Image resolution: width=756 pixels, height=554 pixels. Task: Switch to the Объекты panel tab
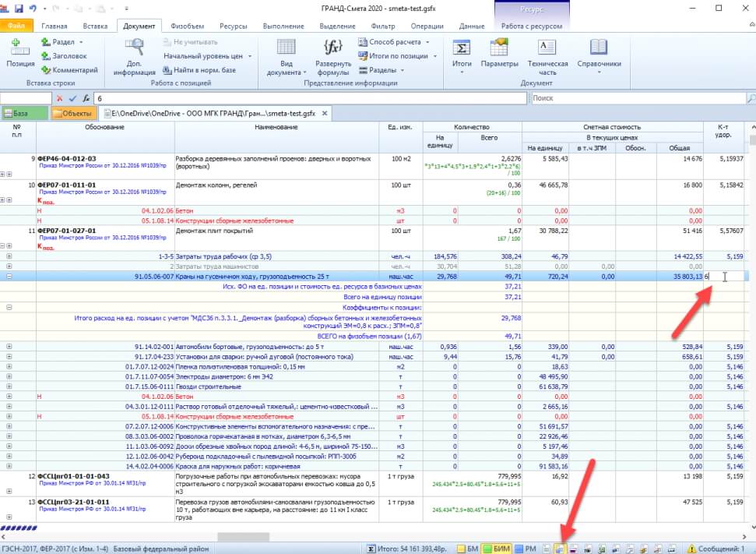[x=73, y=114]
